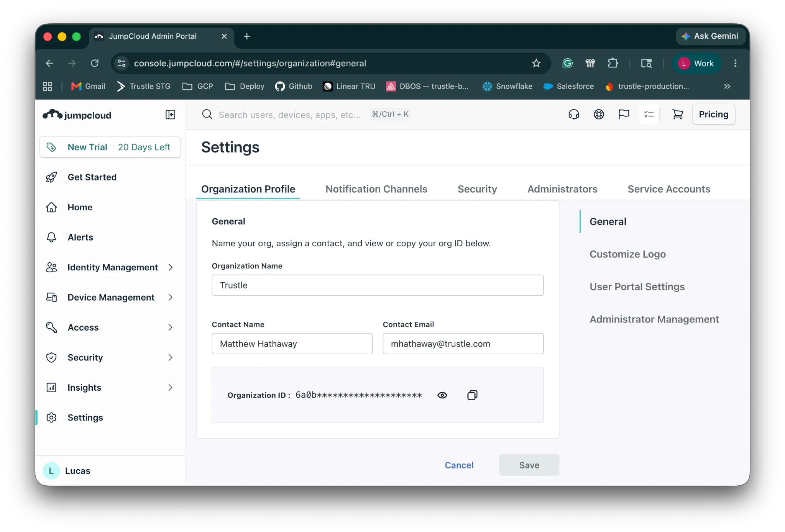785x532 pixels.
Task: Click the search magnifier icon
Action: (207, 114)
